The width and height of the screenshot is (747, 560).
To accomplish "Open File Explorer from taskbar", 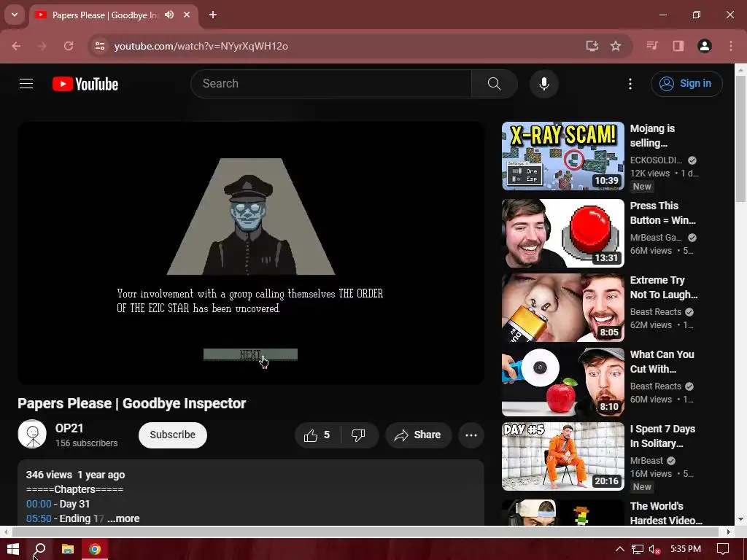I will click(68, 549).
